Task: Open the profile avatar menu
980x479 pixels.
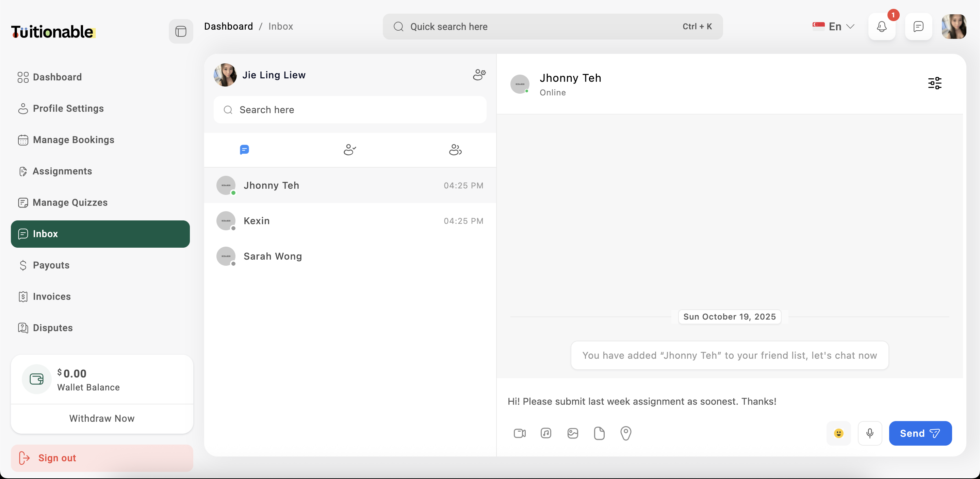Action: (953, 27)
